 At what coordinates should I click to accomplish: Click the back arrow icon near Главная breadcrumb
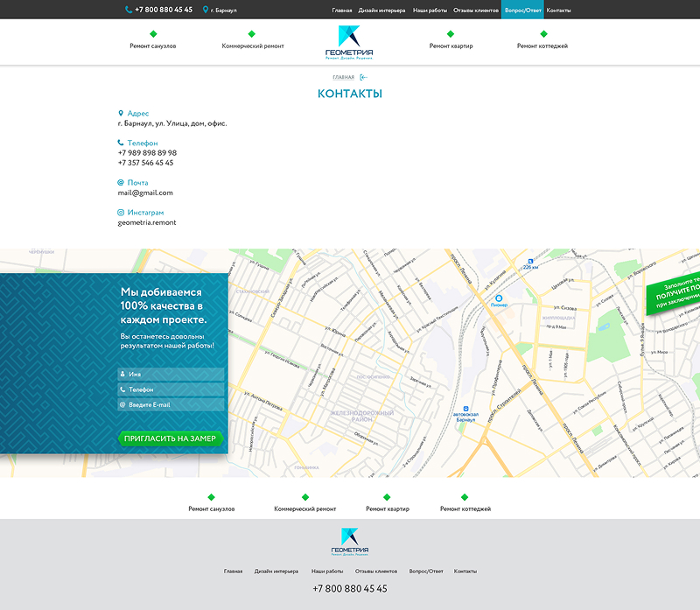pyautogui.click(x=364, y=78)
